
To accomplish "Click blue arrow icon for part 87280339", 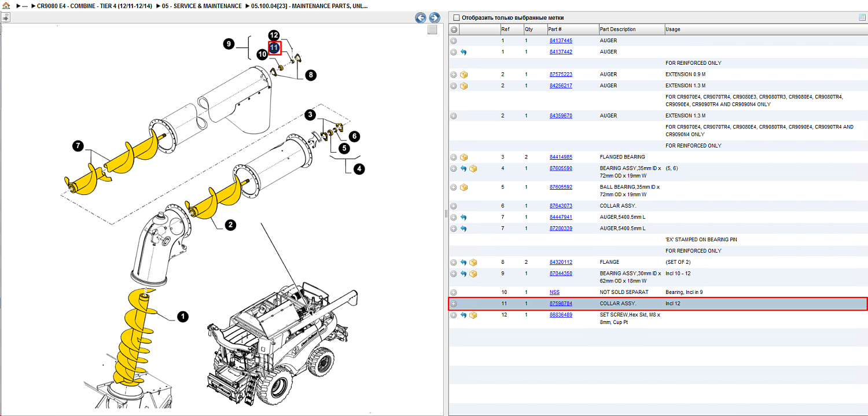I will [464, 229].
